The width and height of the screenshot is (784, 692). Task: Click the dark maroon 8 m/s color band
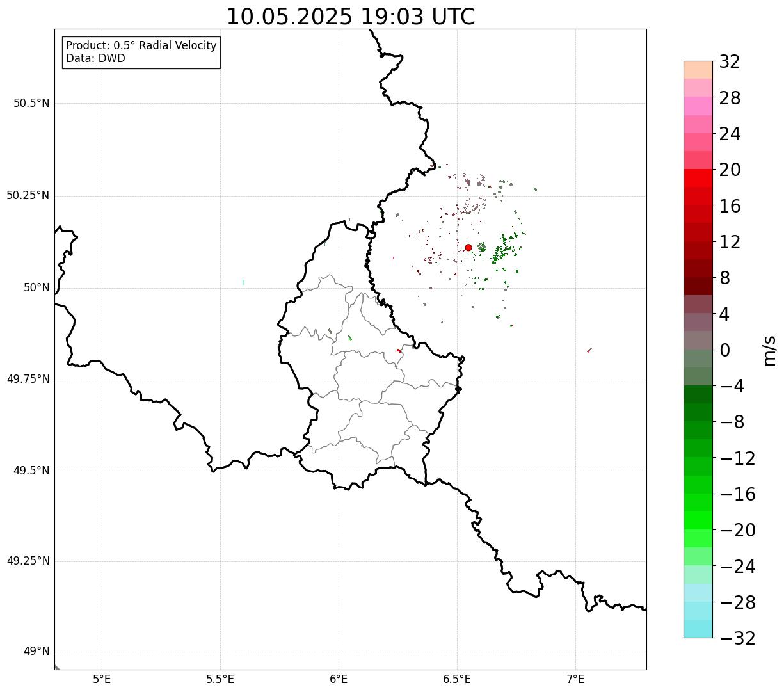pos(698,286)
